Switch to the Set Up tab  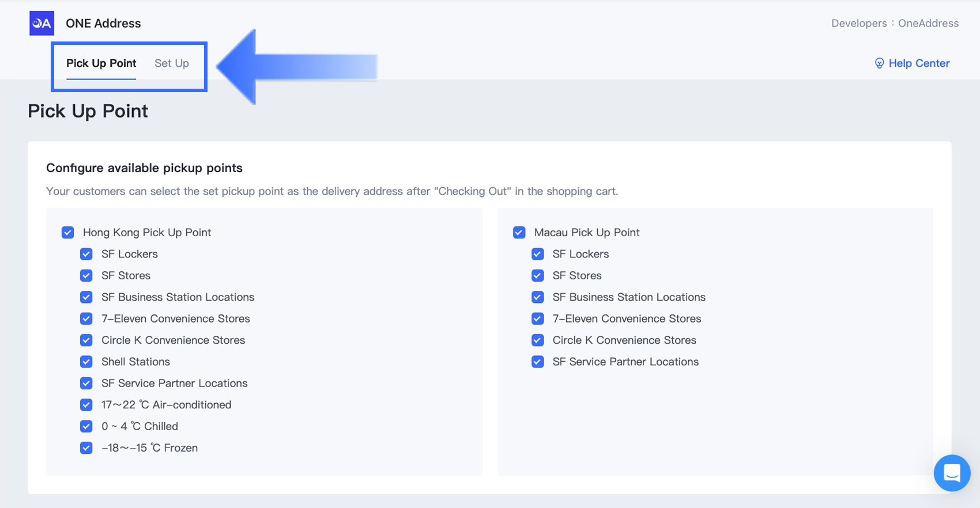[171, 63]
